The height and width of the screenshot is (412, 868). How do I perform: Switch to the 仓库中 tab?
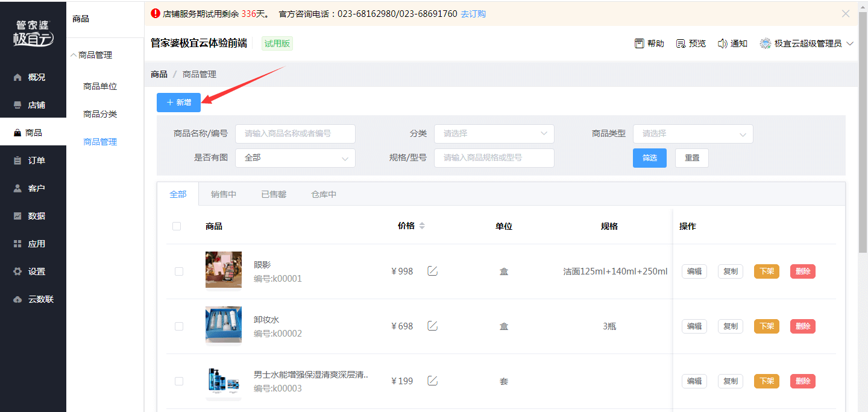(x=324, y=194)
